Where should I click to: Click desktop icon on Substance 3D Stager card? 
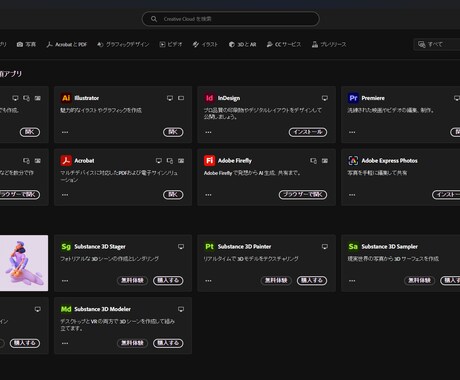(x=181, y=247)
